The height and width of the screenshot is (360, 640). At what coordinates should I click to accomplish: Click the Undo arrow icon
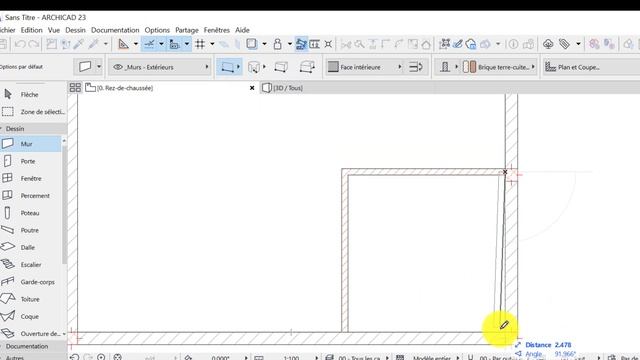pos(20,44)
